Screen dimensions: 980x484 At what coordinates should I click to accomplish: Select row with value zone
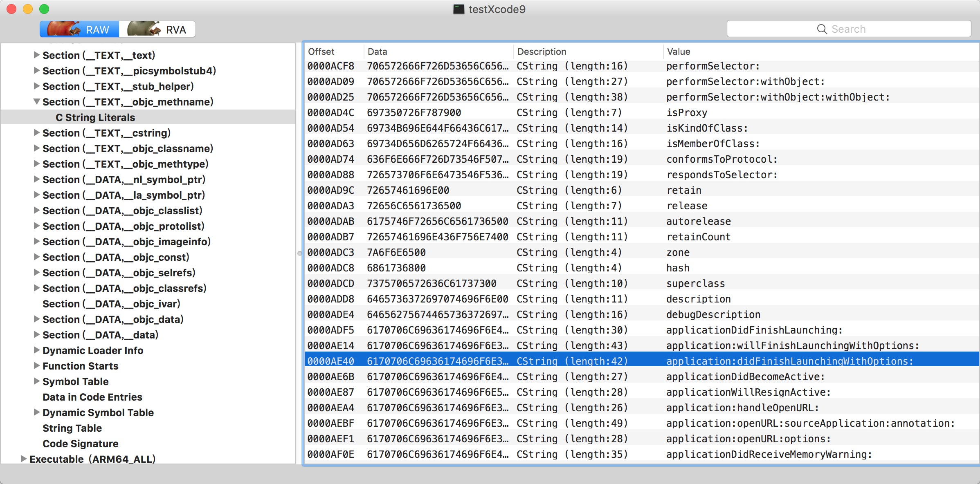tap(642, 252)
